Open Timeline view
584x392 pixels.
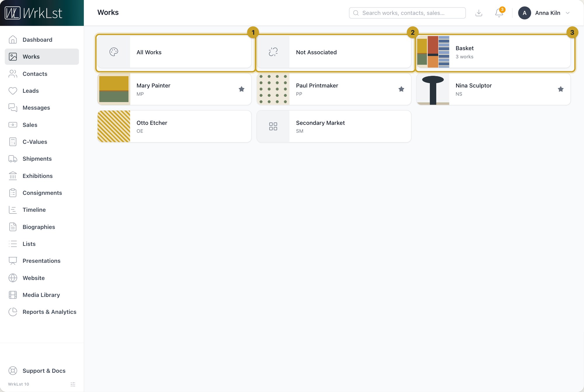[42, 210]
